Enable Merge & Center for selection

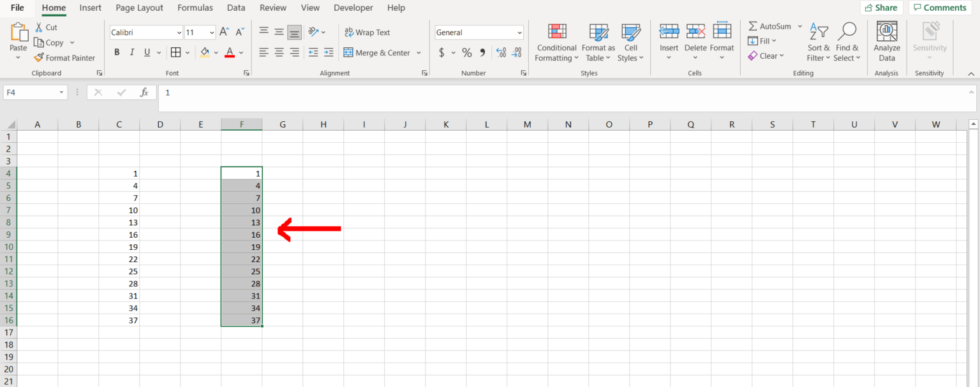pyautogui.click(x=378, y=52)
